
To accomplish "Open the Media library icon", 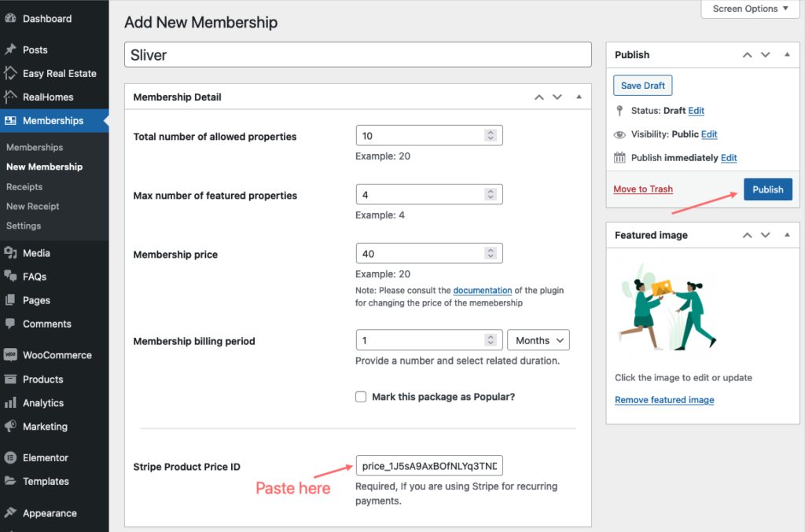I will (10, 252).
